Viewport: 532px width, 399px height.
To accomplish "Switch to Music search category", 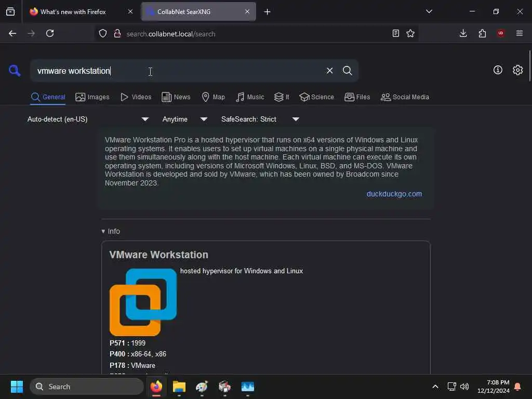I will (250, 97).
